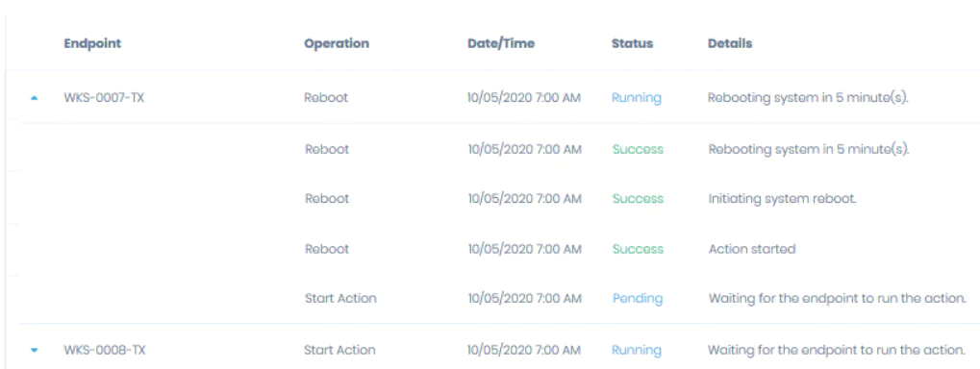Click the Start Action operation for WKS-0008-TX
Image resolution: width=980 pixels, height=369 pixels.
(x=339, y=351)
